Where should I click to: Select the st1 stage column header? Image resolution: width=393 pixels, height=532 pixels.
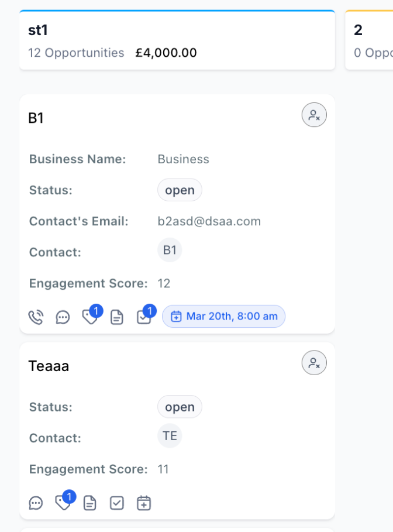[177, 40]
